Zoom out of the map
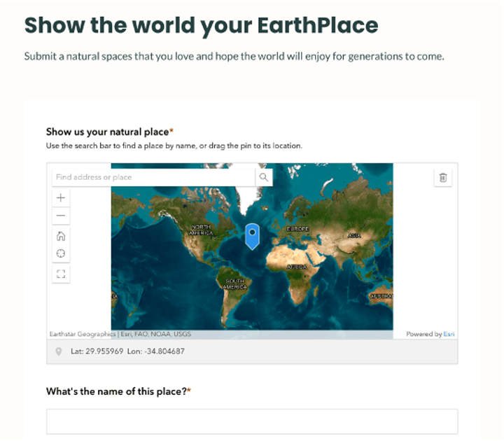 tap(61, 216)
